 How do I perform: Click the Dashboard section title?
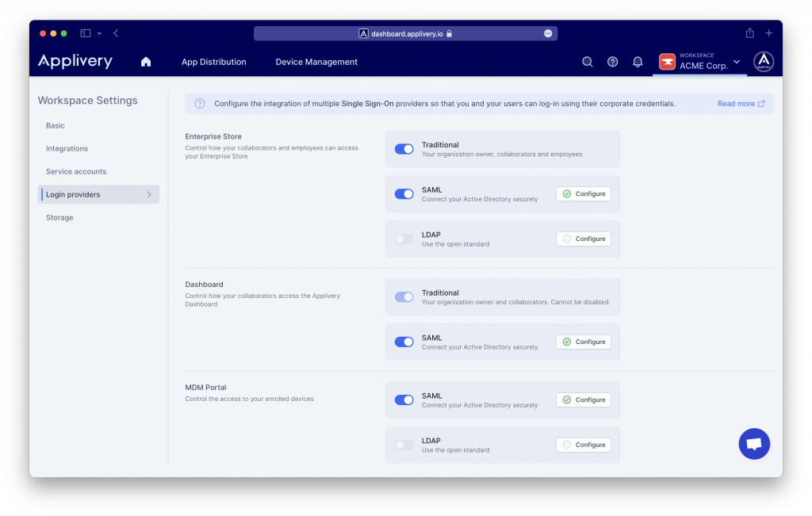(x=204, y=284)
